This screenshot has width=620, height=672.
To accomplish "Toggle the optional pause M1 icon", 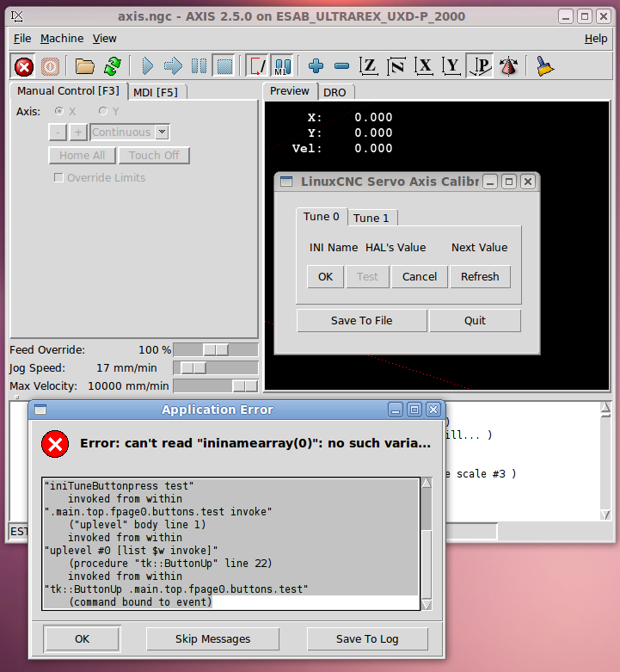I will pyautogui.click(x=283, y=66).
